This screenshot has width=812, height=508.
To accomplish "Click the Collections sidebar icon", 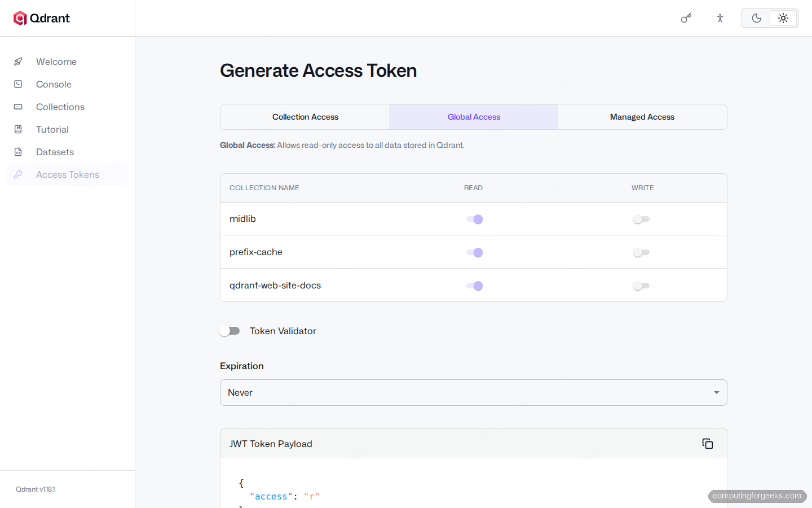I will pyautogui.click(x=18, y=107).
